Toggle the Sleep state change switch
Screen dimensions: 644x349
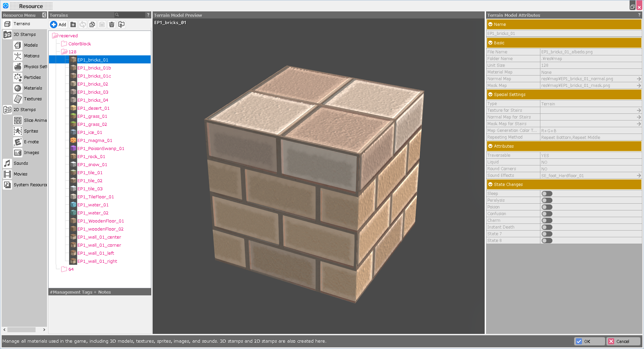[x=547, y=194]
